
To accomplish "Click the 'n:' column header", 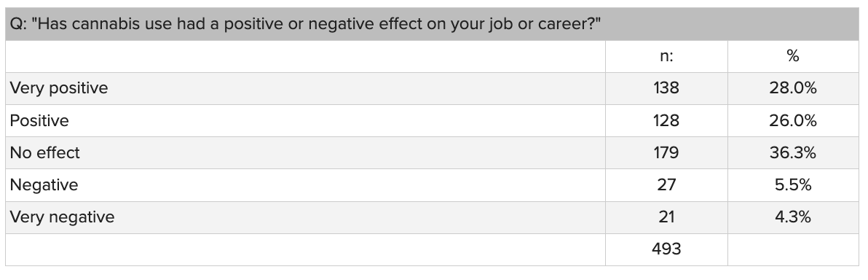I will (x=666, y=56).
